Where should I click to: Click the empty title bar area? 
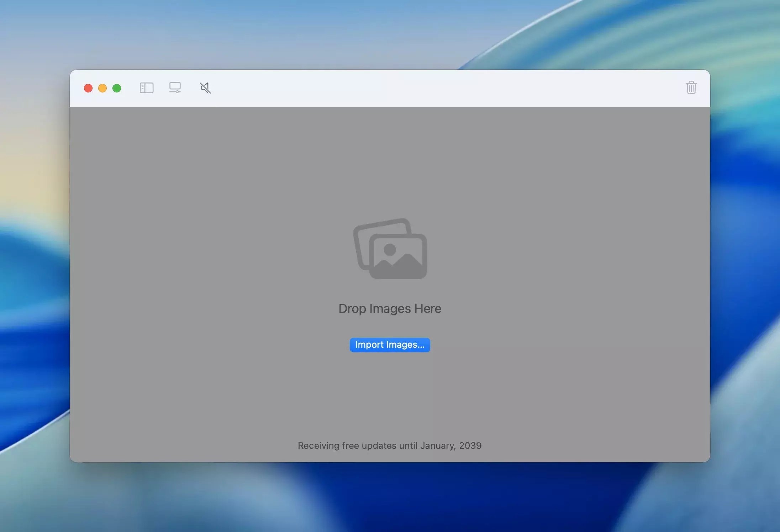[x=427, y=88]
